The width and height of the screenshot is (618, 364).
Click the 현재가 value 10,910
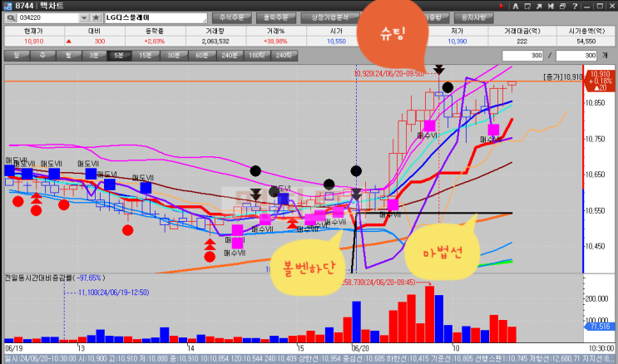click(34, 42)
